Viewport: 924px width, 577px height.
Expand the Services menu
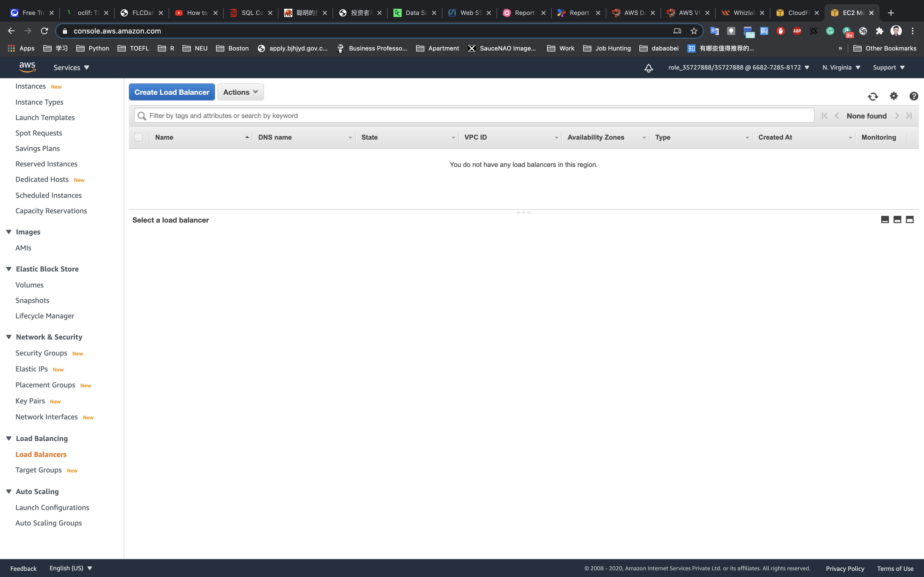pyautogui.click(x=71, y=67)
